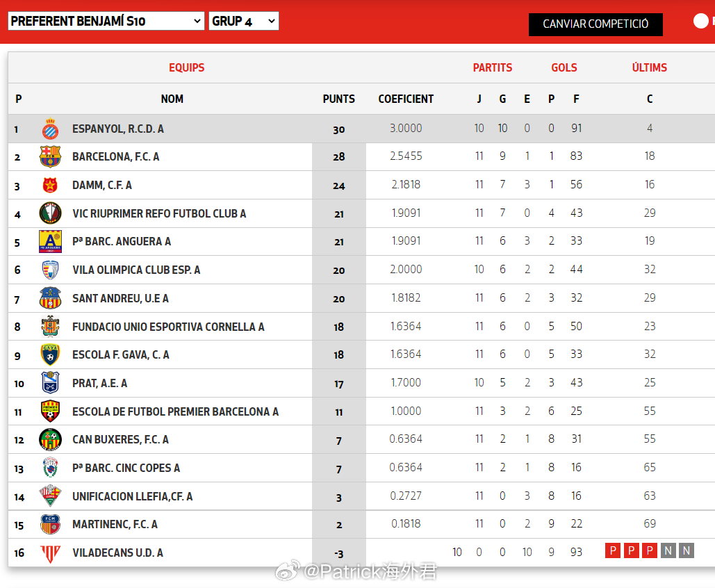Click first grey N result badge for Viladecans

coord(668,550)
